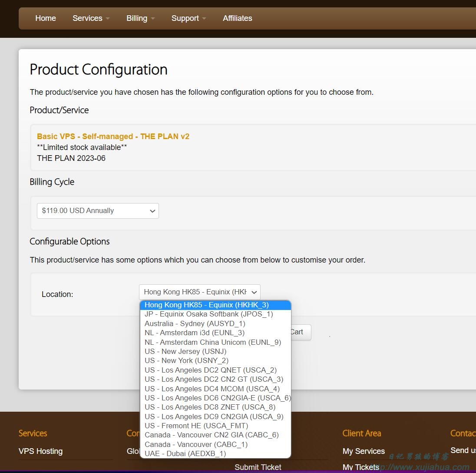The image size is (476, 473).
Task: Pick US - New Jersey (USNJ)
Action: pos(215,351)
